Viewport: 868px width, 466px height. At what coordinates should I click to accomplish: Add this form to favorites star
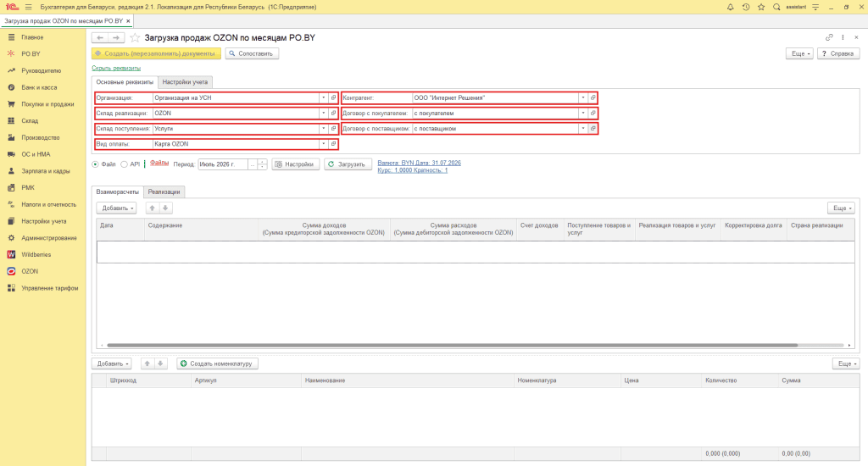point(135,37)
